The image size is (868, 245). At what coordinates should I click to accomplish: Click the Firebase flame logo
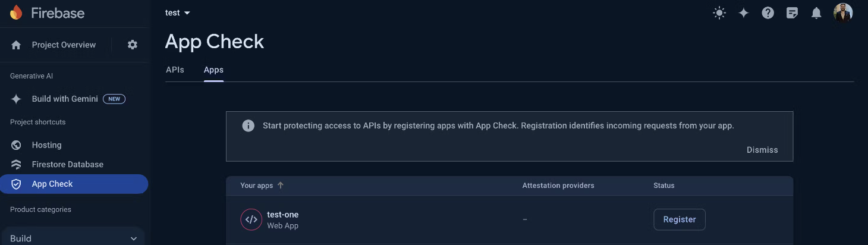pyautogui.click(x=16, y=12)
